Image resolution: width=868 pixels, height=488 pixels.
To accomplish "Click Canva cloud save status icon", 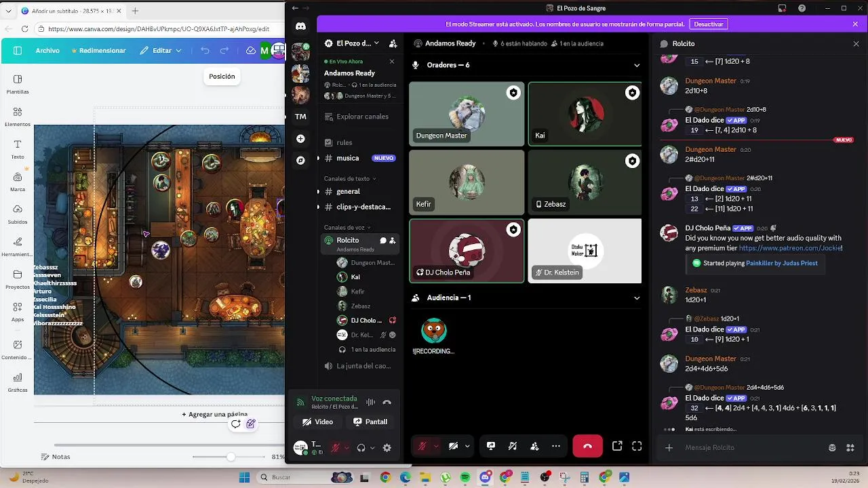I will point(250,51).
